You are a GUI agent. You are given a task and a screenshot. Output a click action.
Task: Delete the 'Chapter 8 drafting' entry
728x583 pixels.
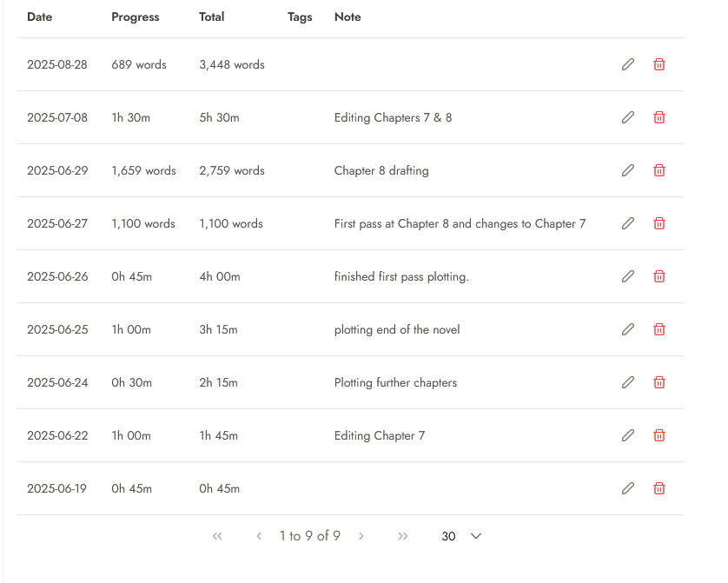(659, 170)
